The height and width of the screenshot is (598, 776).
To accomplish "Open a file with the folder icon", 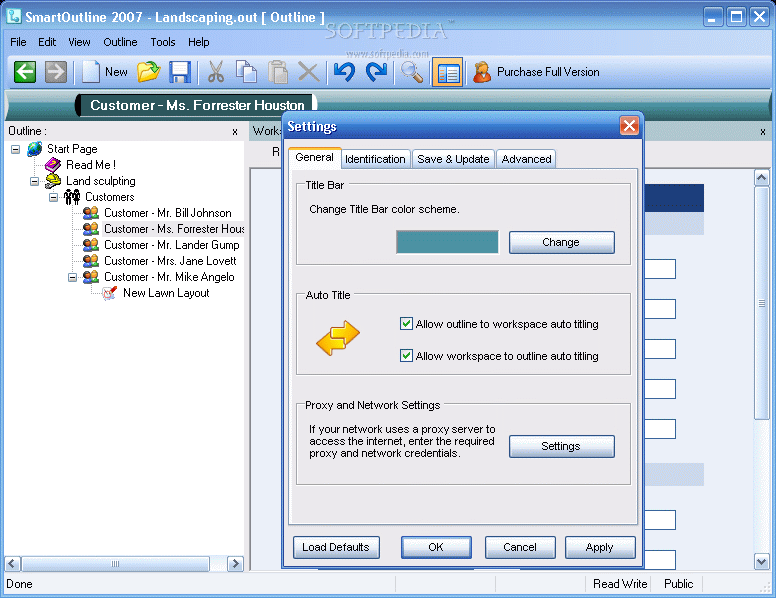I will click(x=148, y=72).
